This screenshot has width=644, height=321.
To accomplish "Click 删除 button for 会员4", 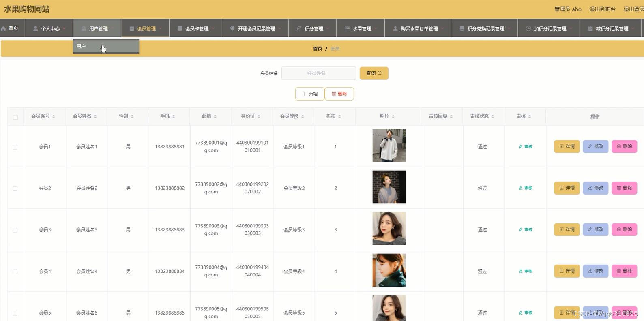I will pos(625,271).
